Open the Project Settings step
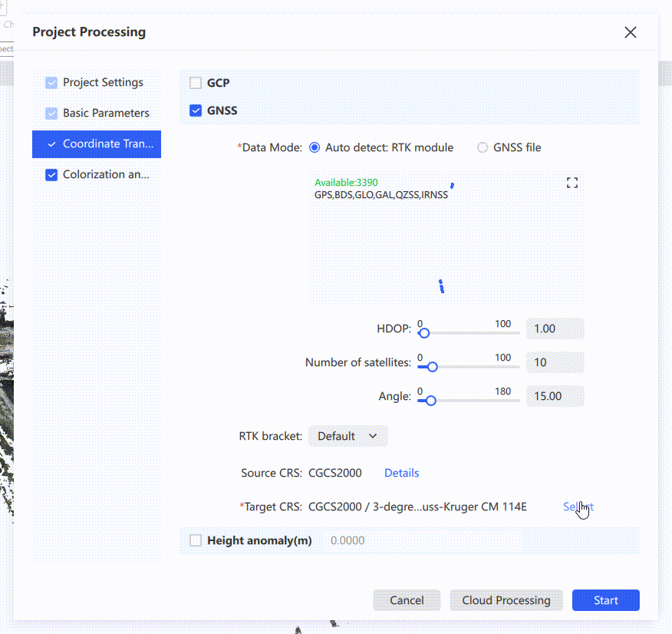The image size is (672, 634). [x=103, y=82]
